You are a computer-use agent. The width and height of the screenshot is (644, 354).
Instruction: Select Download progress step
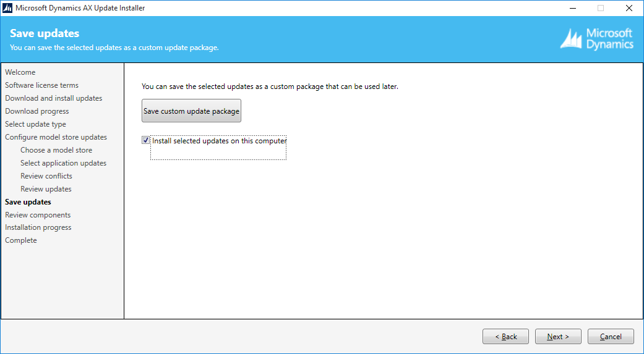[37, 111]
